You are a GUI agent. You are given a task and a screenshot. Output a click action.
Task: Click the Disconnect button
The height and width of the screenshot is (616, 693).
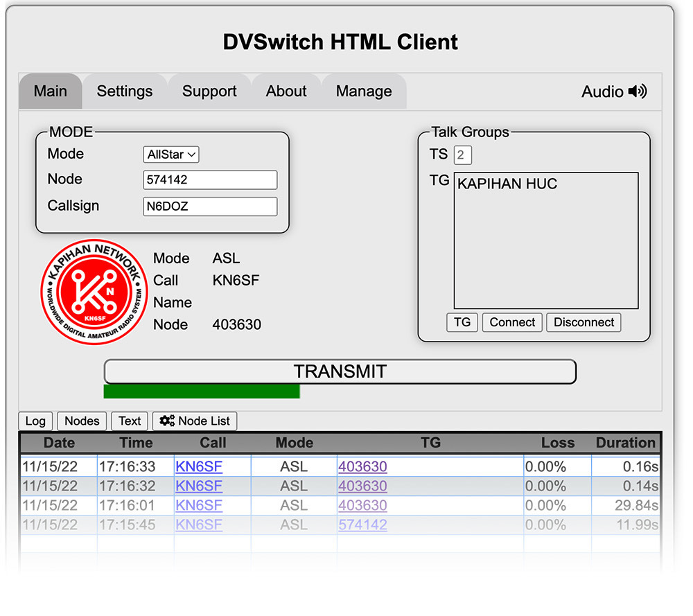point(584,322)
